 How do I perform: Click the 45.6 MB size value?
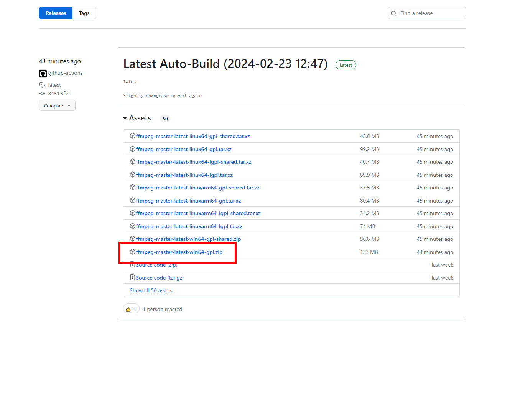click(369, 136)
